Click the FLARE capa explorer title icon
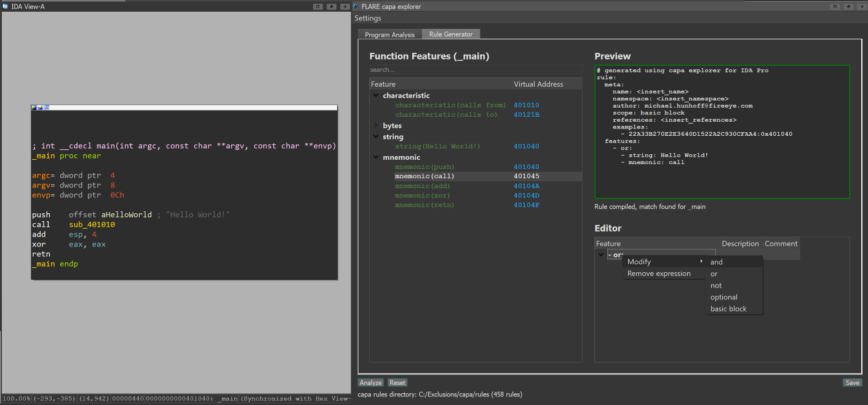The height and width of the screenshot is (405, 868). [356, 6]
